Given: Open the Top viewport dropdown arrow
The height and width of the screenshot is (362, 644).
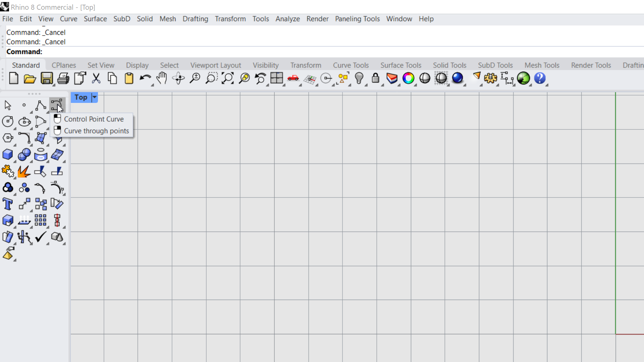Looking at the screenshot, I should [x=95, y=97].
